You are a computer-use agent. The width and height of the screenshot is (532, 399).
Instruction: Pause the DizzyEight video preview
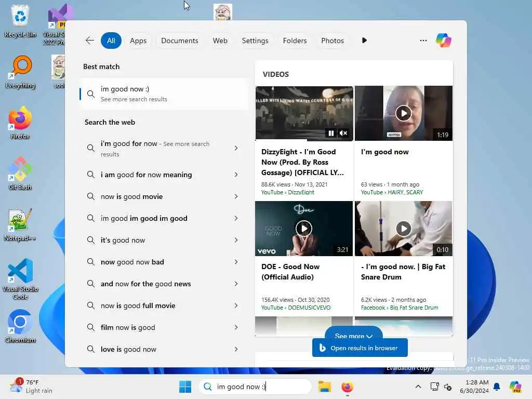click(x=331, y=134)
